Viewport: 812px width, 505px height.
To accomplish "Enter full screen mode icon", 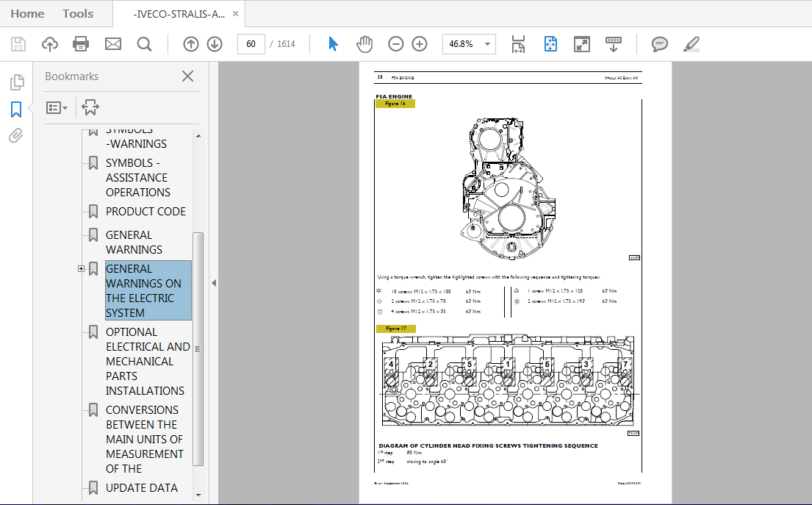I will click(582, 44).
